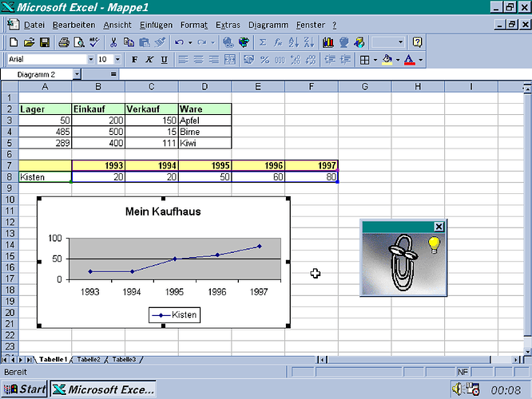The height and width of the screenshot is (399, 532).
Task: Click the Format Painter brush icon
Action: [160, 42]
